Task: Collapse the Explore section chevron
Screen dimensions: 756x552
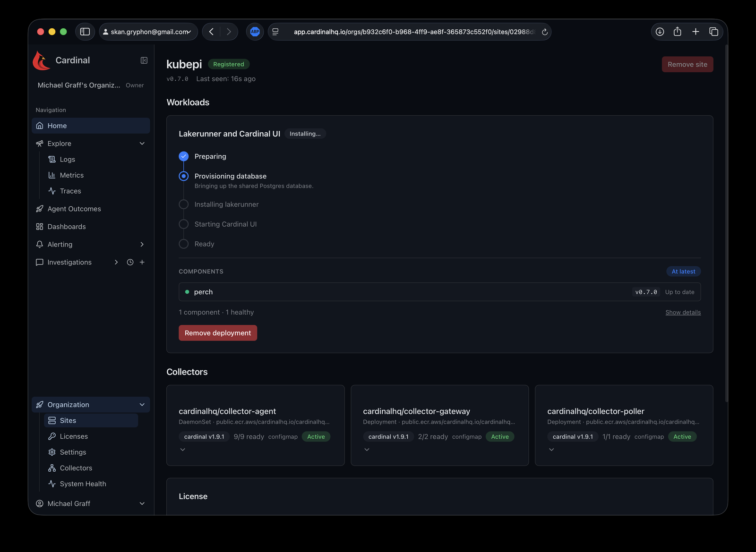Action: click(x=142, y=144)
